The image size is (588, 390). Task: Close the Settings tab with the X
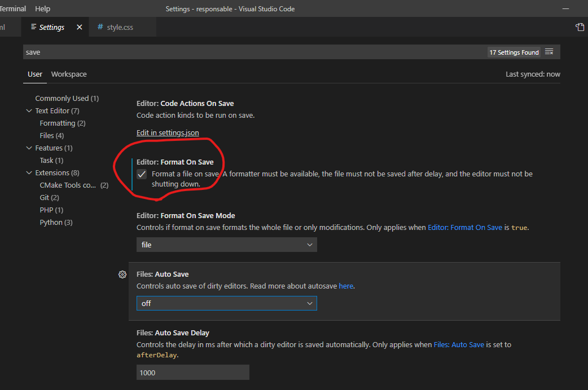pos(80,27)
